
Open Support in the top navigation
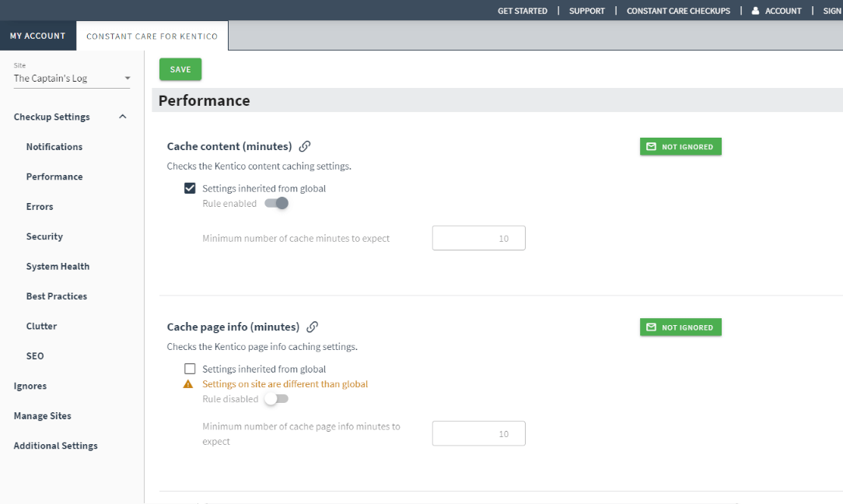point(587,11)
